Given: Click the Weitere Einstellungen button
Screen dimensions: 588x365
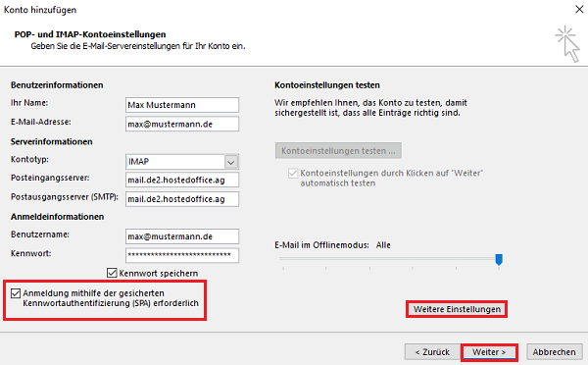Looking at the screenshot, I should pos(457,309).
